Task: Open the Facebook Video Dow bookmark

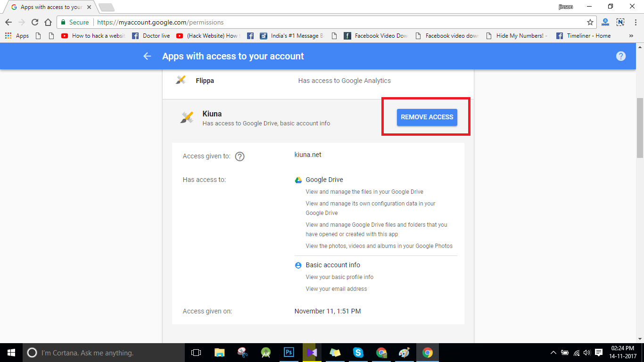Action: point(376,36)
